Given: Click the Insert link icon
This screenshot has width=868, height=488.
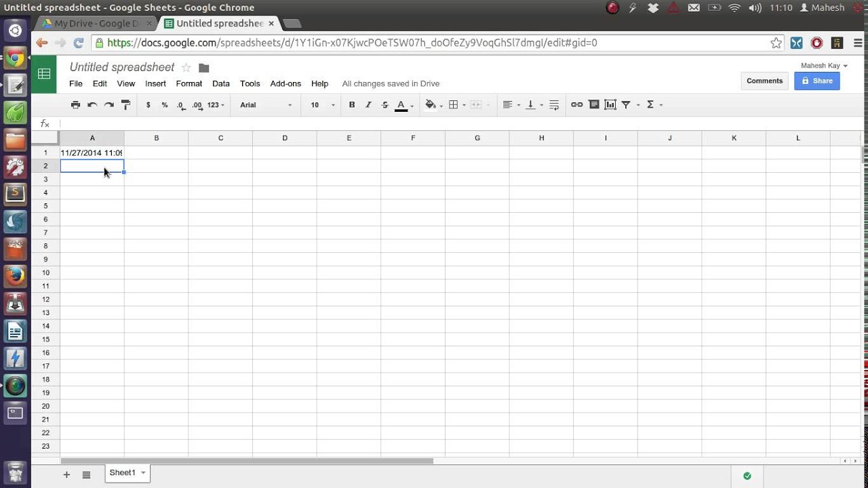Looking at the screenshot, I should pos(576,105).
